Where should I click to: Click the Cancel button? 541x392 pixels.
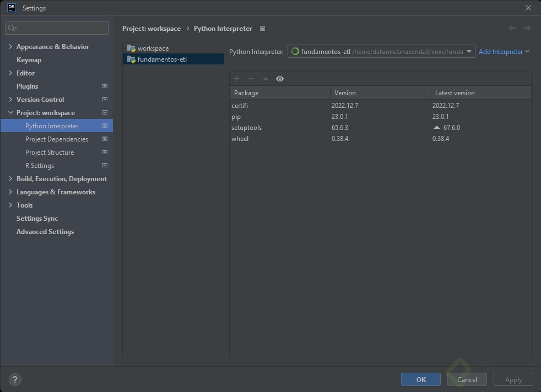click(467, 379)
